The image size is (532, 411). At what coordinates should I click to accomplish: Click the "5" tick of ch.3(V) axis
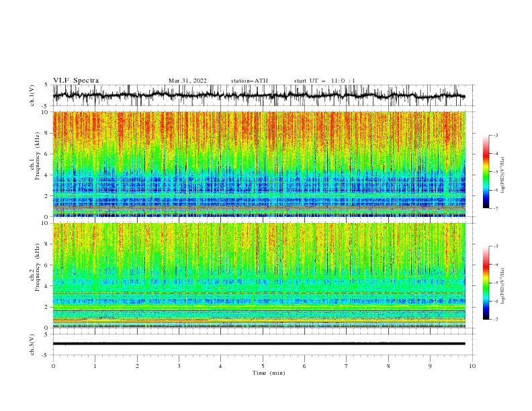tap(48, 334)
